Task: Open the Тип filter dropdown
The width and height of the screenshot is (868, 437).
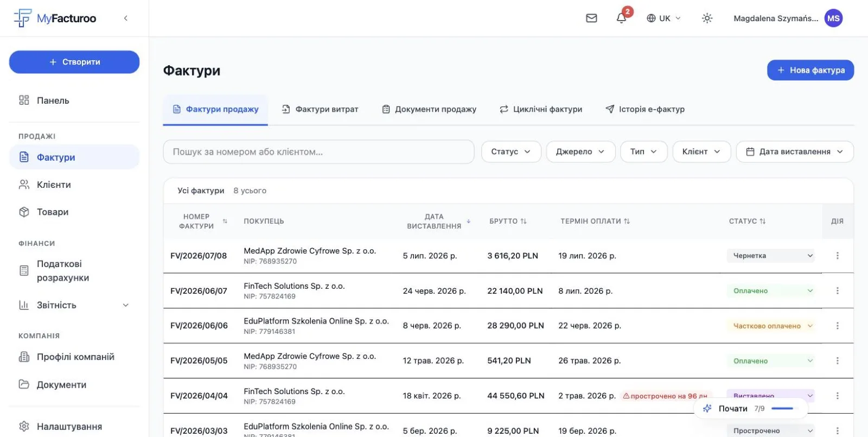Action: (643, 152)
